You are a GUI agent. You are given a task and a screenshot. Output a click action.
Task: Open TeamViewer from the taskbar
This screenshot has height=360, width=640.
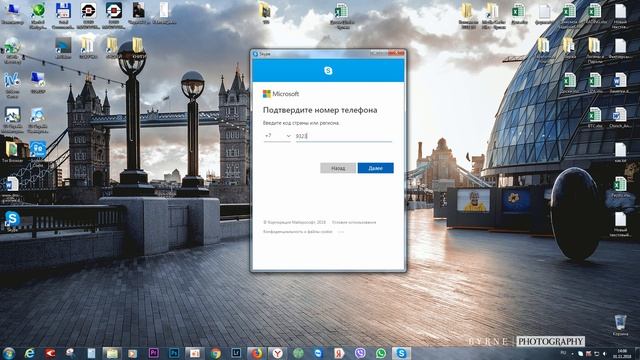[318, 353]
